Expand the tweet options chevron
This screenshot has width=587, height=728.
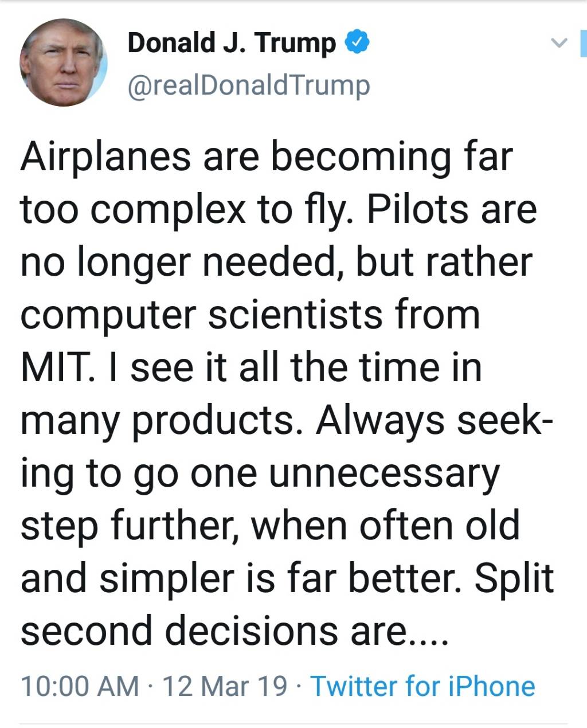[558, 43]
